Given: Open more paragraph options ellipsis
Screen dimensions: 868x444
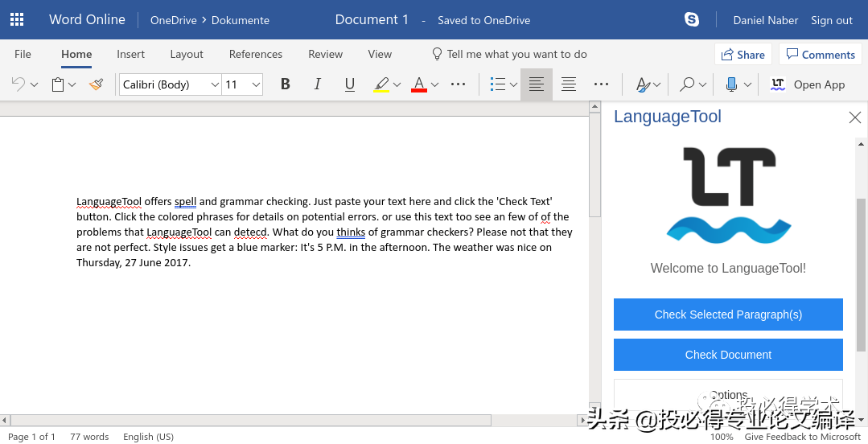Looking at the screenshot, I should pos(601,84).
